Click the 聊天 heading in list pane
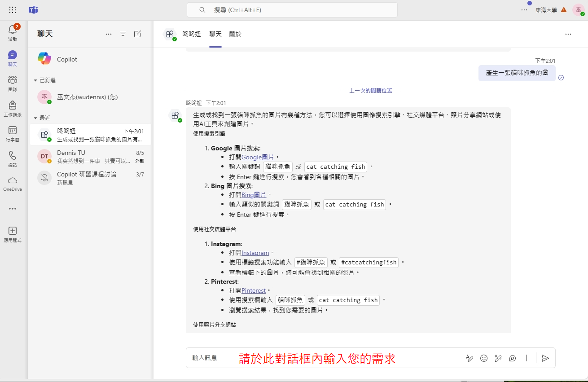This screenshot has height=382, width=588. 45,34
